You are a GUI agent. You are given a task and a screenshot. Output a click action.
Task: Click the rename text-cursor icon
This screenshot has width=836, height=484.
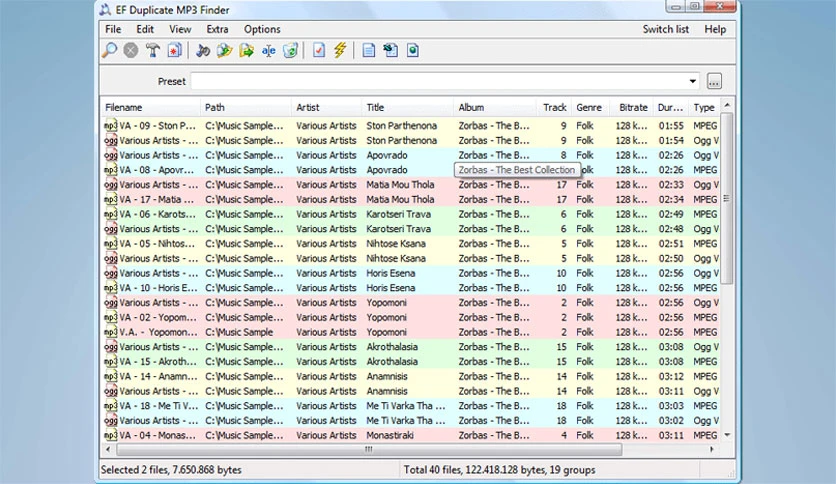click(268, 51)
